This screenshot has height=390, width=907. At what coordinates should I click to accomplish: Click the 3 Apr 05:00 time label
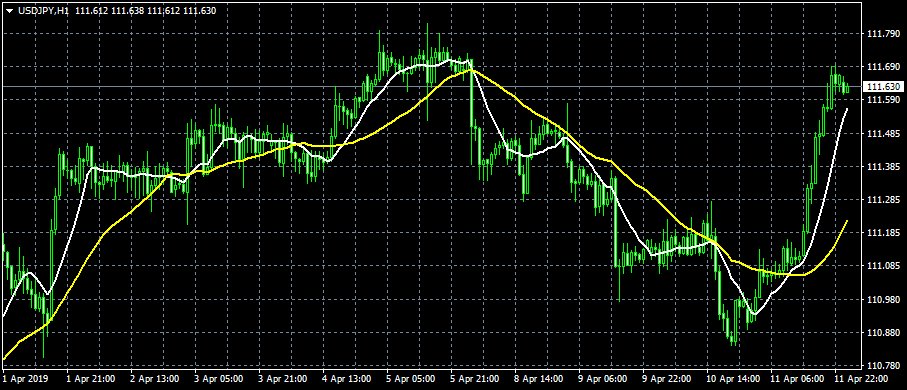point(219,379)
